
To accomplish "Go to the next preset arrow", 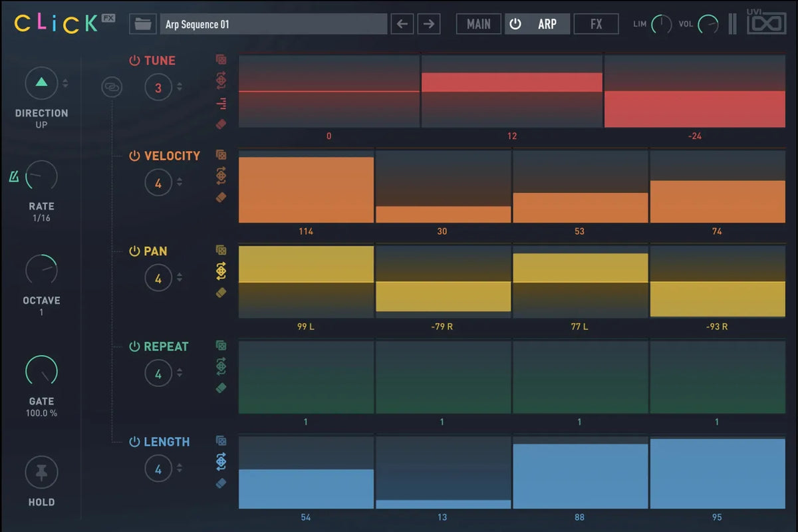I will (429, 25).
